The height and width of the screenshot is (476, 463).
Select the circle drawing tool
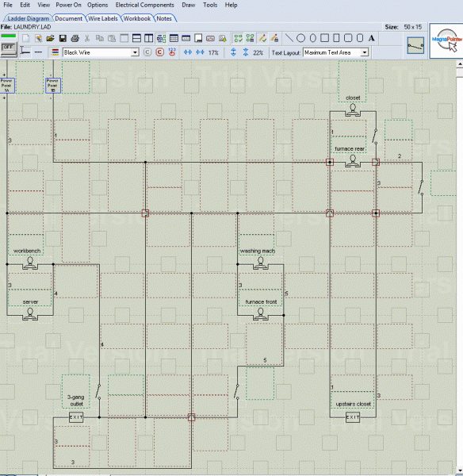pyautogui.click(x=300, y=38)
